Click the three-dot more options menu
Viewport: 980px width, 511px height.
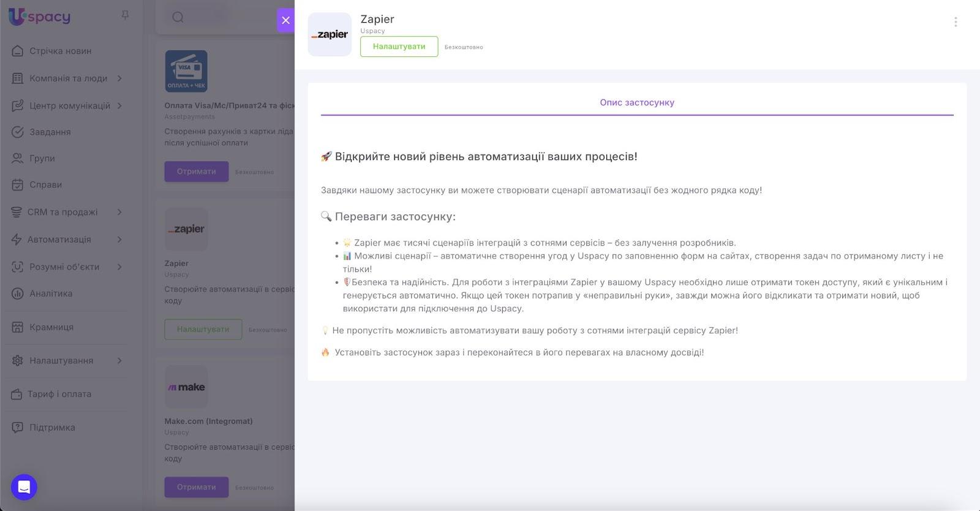click(x=955, y=22)
